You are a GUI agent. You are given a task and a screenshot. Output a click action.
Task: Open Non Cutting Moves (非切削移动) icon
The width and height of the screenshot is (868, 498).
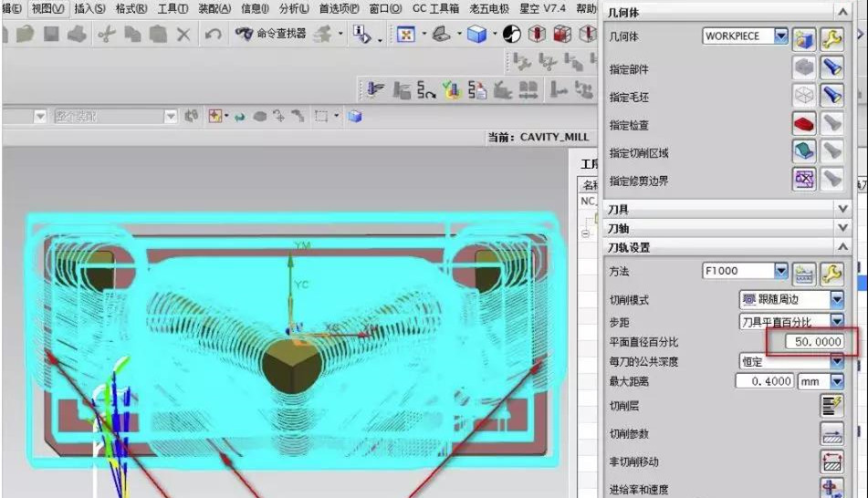[x=831, y=462]
